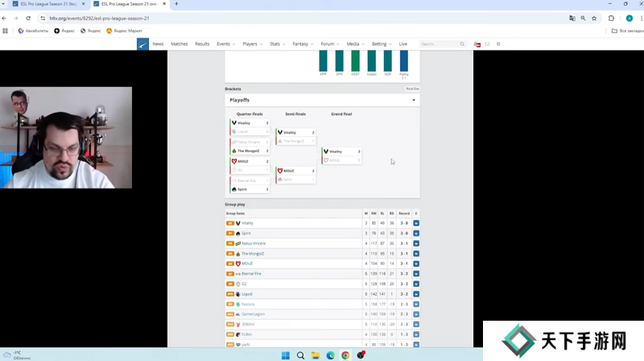Click the Pick'Em button above brackets
The width and height of the screenshot is (644, 361).
(411, 89)
